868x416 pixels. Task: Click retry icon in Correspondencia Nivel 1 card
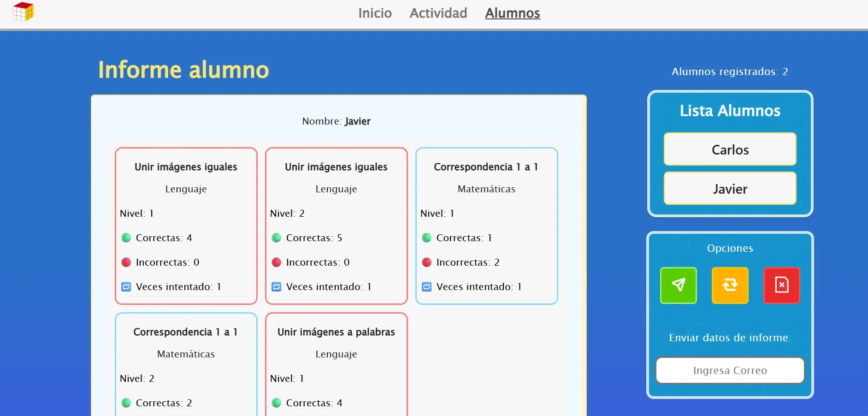426,287
